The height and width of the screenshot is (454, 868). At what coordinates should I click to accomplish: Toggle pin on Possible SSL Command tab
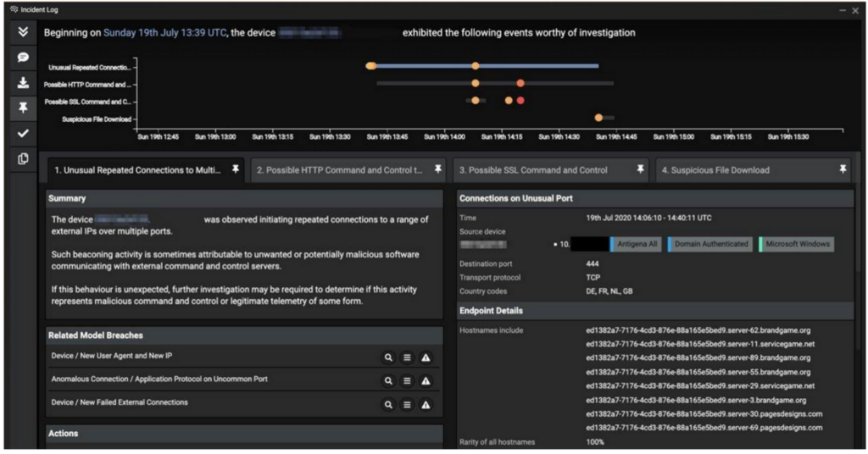(640, 170)
